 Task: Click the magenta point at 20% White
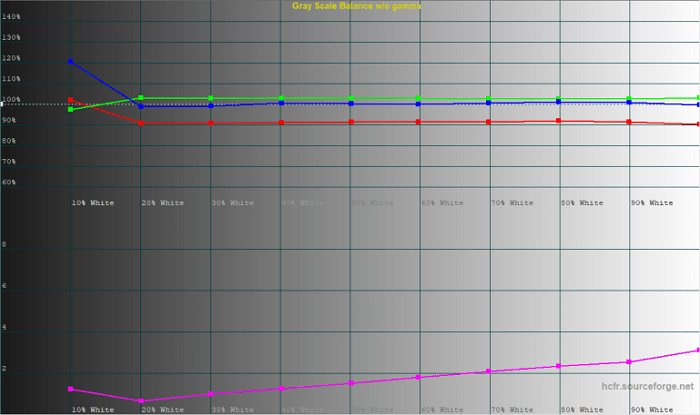click(141, 401)
